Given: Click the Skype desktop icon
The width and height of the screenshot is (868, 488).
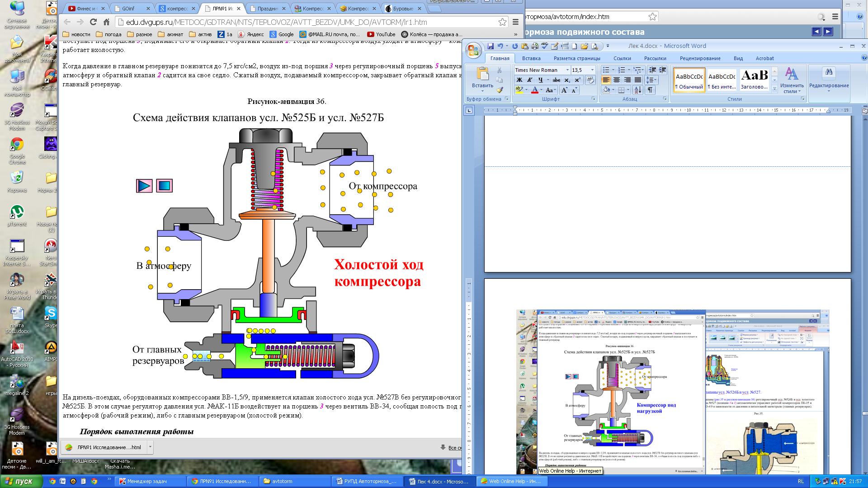Looking at the screenshot, I should [51, 316].
